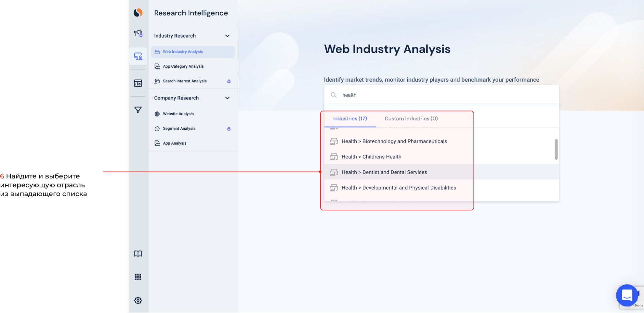Switch to the Industries (17) tab
Image resolution: width=644 pixels, height=313 pixels.
tap(350, 119)
